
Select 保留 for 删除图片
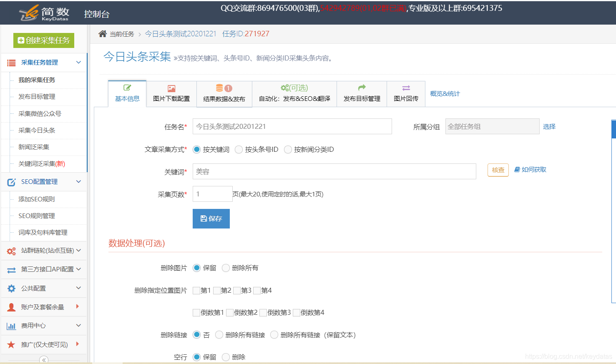point(197,268)
